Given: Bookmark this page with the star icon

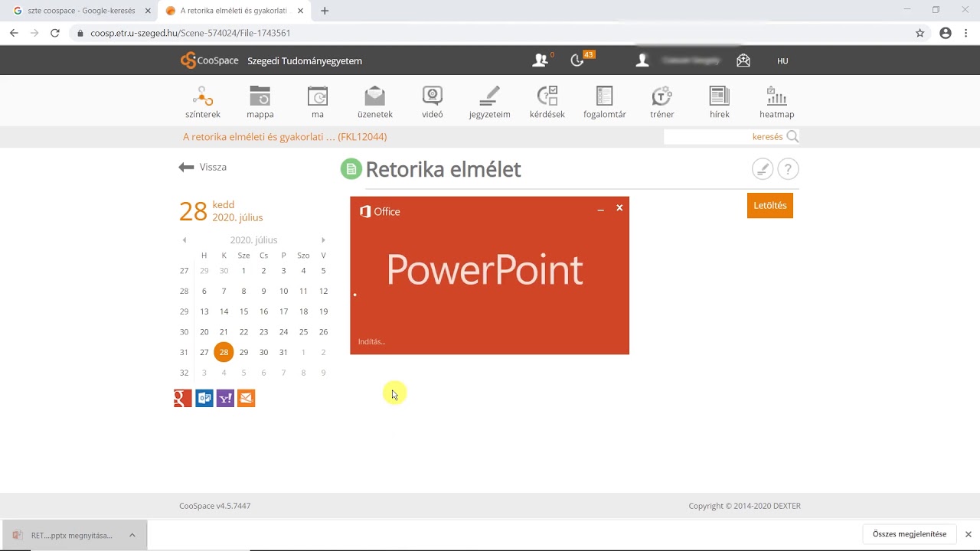Looking at the screenshot, I should pyautogui.click(x=920, y=33).
